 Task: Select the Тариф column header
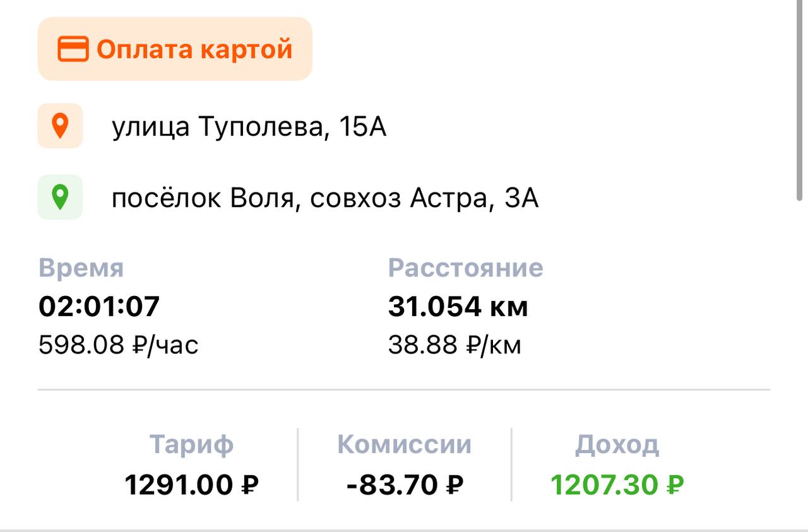click(x=191, y=444)
